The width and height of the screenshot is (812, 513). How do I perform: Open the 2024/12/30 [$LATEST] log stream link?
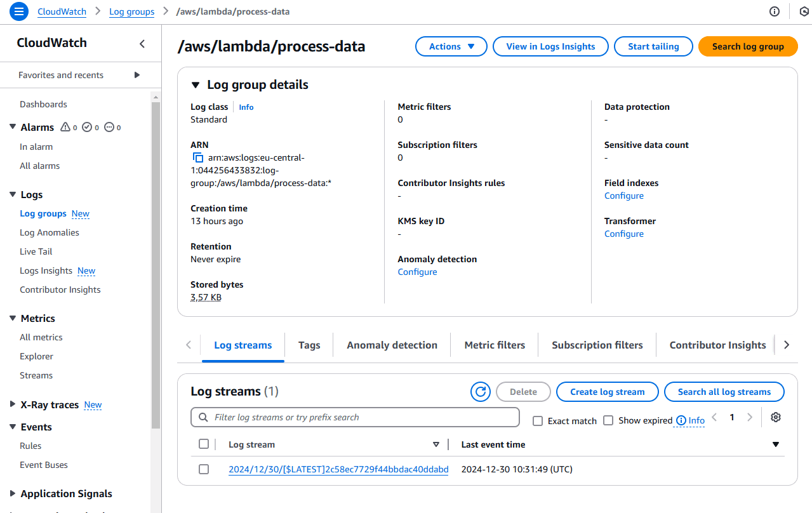click(338, 469)
